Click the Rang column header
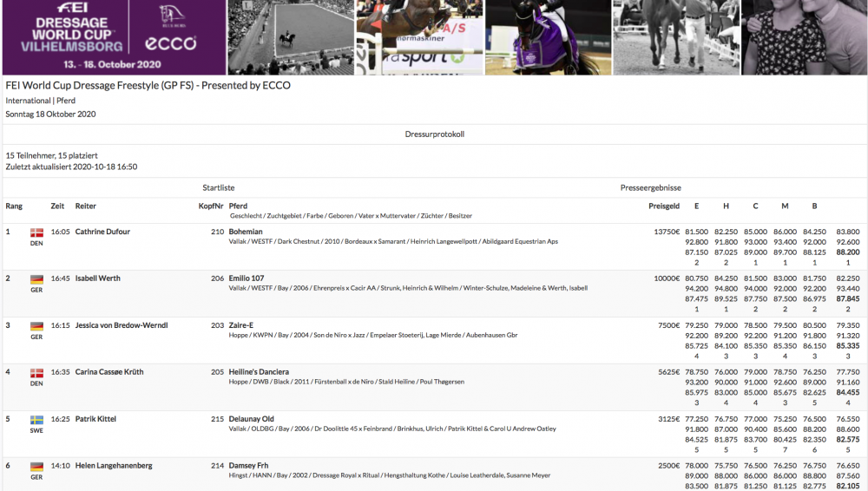 point(14,206)
